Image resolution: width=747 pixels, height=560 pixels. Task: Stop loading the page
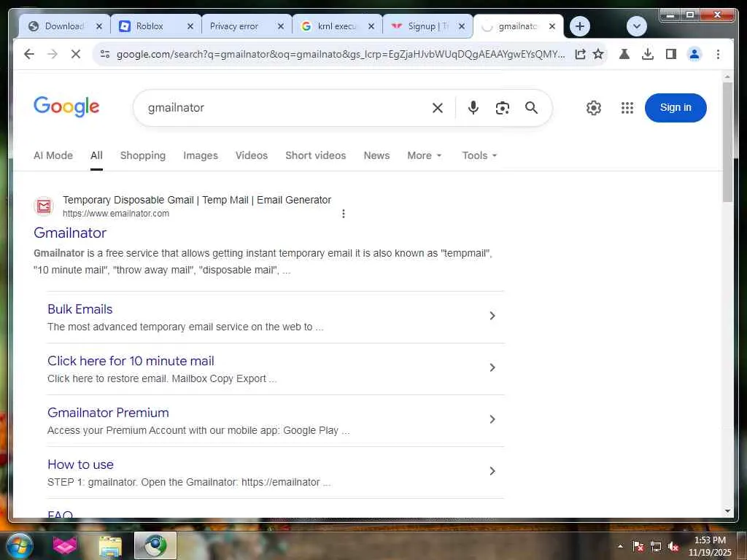(76, 54)
